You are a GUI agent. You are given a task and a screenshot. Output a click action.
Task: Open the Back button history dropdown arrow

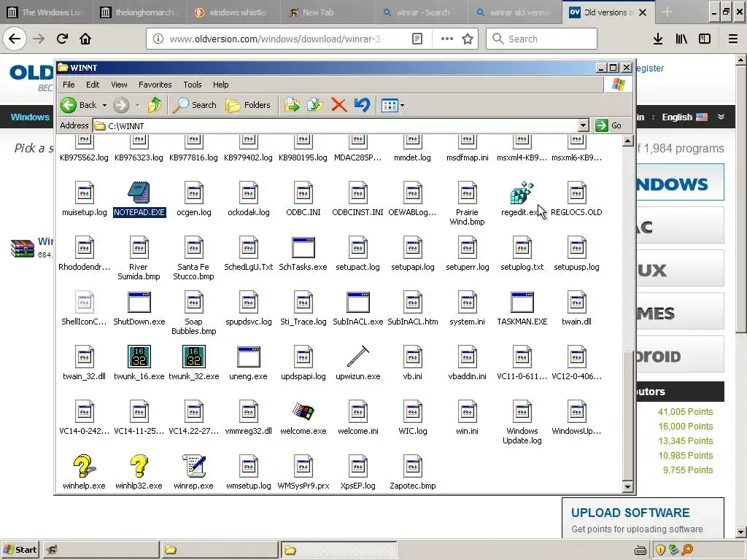pyautogui.click(x=104, y=105)
